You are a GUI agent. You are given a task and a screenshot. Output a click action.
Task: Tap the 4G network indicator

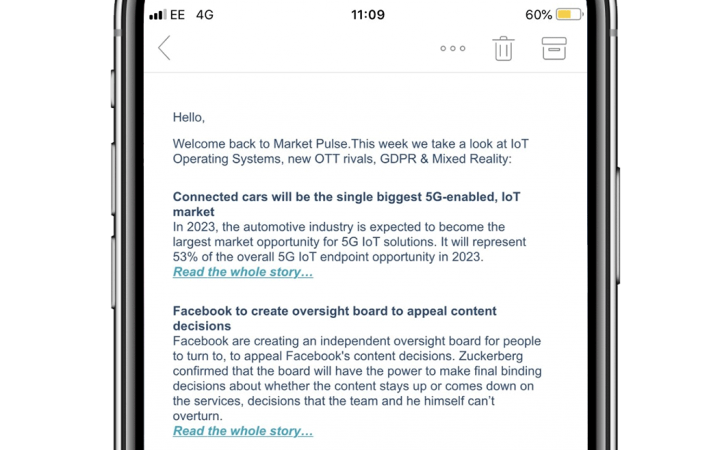[204, 15]
